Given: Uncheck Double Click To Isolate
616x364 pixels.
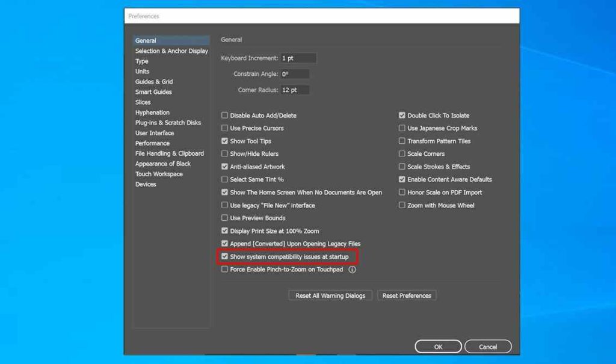Looking at the screenshot, I should tap(401, 115).
